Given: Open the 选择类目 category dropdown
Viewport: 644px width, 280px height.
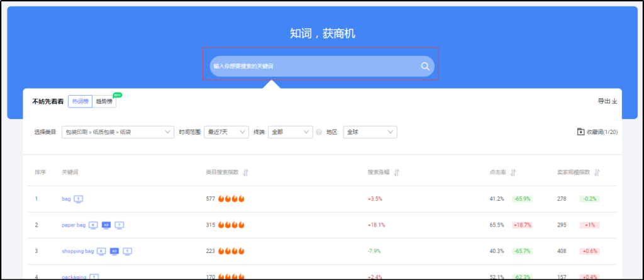Looking at the screenshot, I should coord(118,132).
